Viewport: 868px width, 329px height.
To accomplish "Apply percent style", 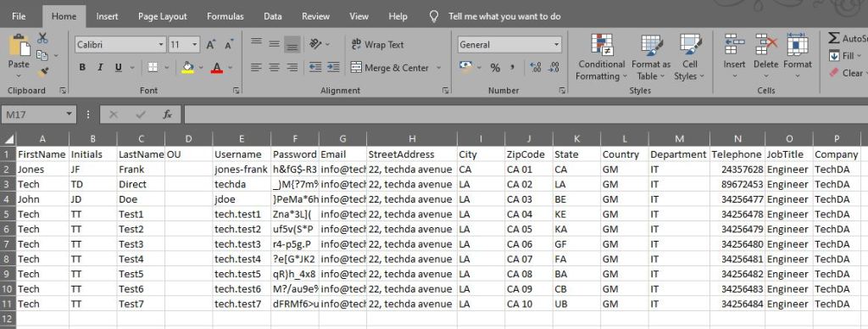I will tap(495, 68).
